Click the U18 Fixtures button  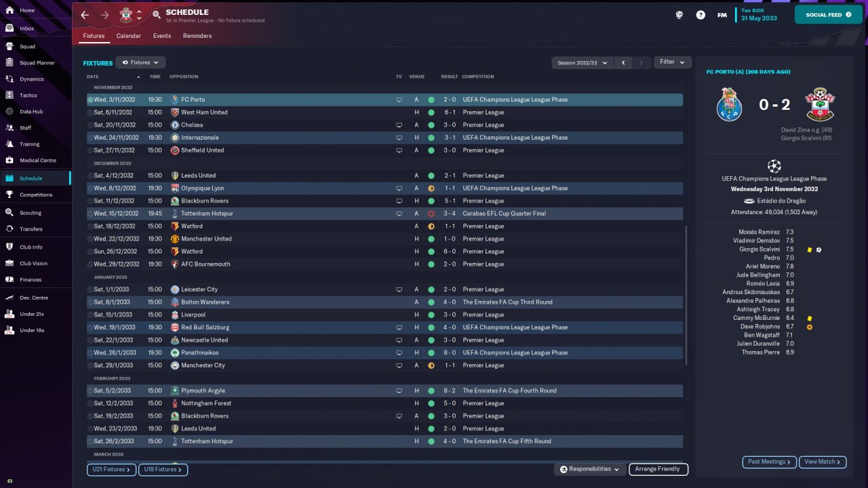pyautogui.click(x=163, y=469)
